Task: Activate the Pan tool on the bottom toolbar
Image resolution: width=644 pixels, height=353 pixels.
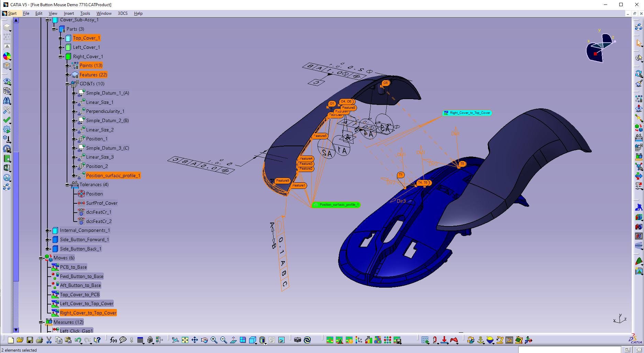Action: (x=195, y=340)
